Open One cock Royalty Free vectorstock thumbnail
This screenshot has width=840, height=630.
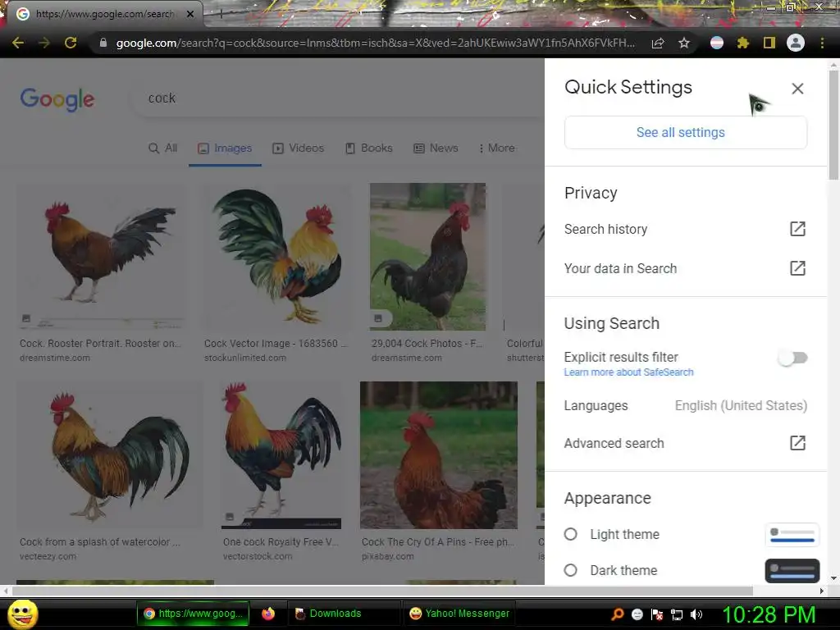click(x=281, y=454)
